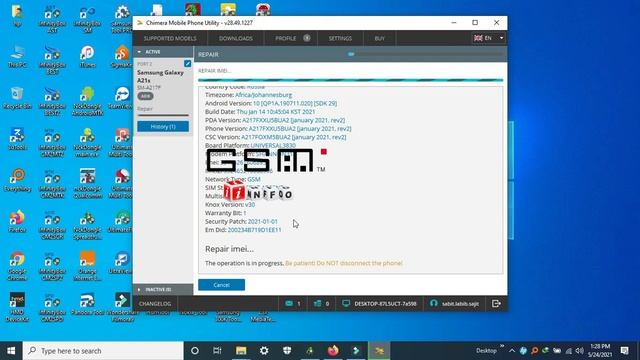This screenshot has width=640, height=360.
Task: Click the messages icon in status bar
Action: point(289,303)
